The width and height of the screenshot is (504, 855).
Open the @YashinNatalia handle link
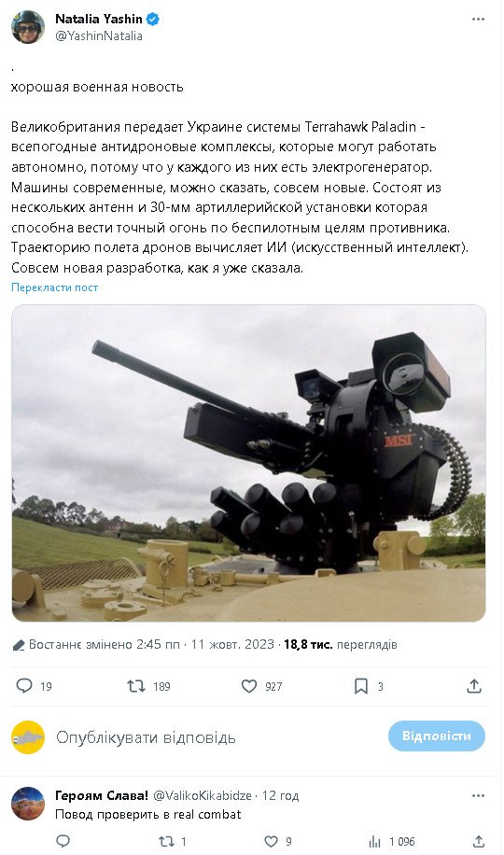coord(99,36)
